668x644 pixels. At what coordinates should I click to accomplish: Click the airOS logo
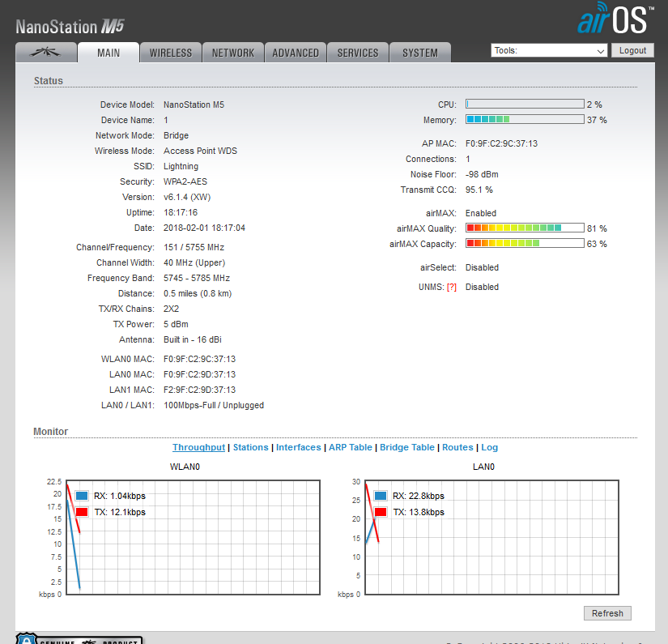coord(615,19)
